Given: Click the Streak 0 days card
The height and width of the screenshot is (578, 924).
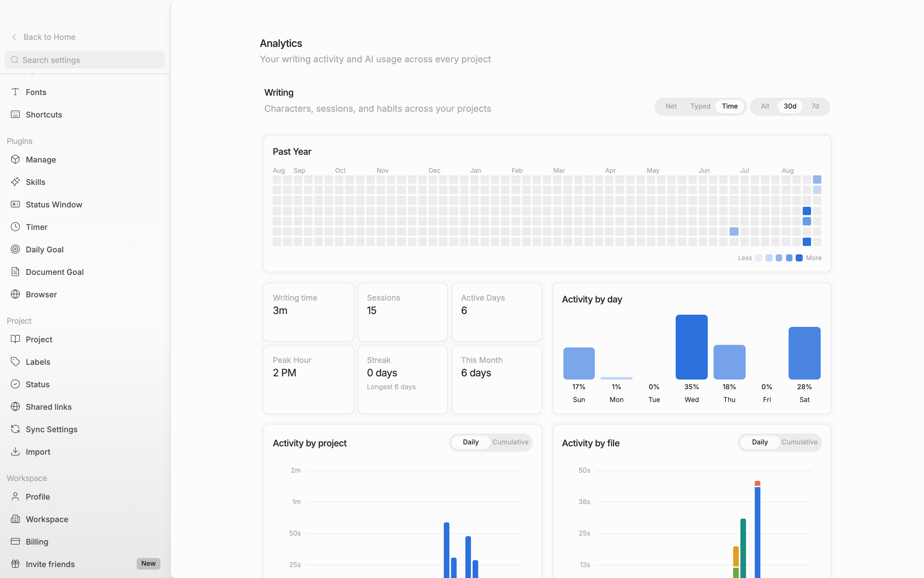Looking at the screenshot, I should (x=402, y=379).
